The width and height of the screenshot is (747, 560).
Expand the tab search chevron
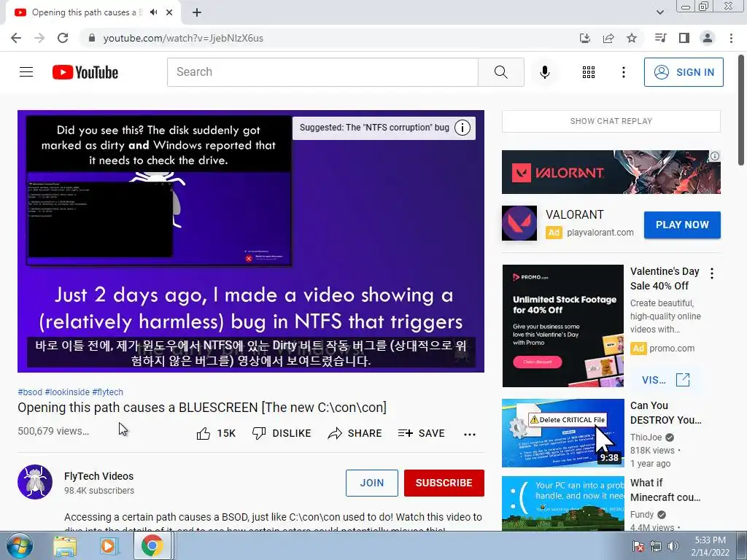tap(659, 12)
